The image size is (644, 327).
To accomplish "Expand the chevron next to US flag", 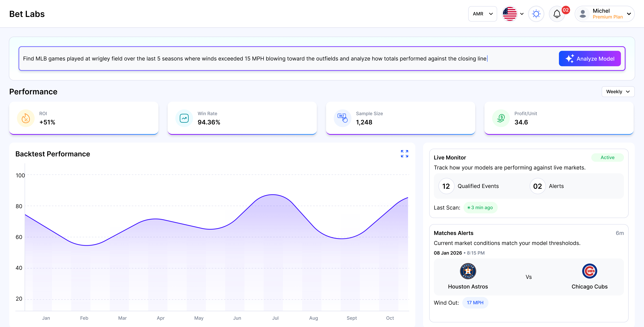I will (x=522, y=14).
